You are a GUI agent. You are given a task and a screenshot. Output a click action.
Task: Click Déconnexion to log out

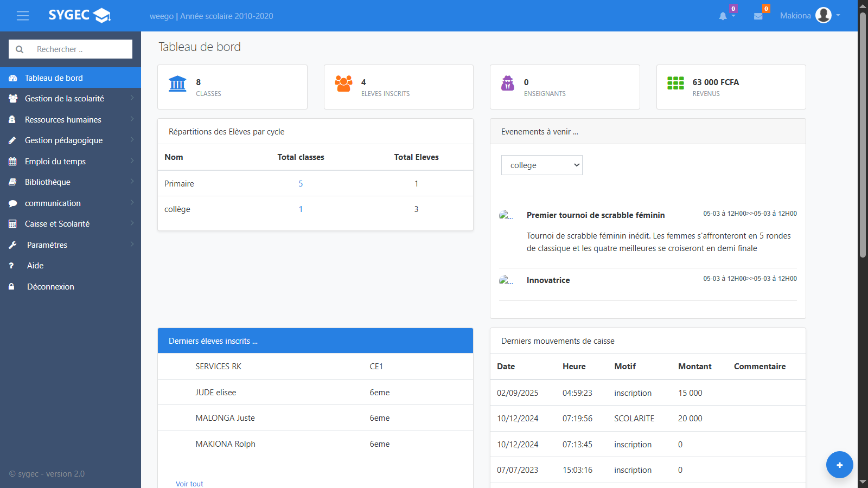tap(50, 287)
